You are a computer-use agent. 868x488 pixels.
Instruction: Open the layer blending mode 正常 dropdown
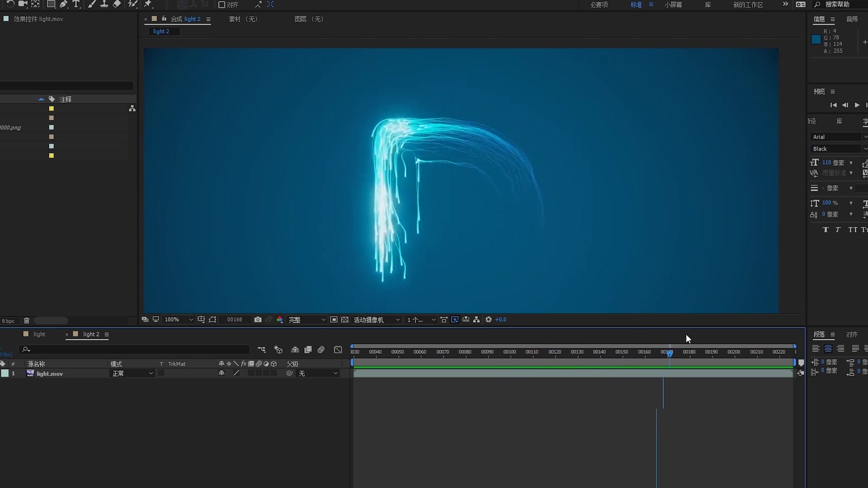coord(132,373)
